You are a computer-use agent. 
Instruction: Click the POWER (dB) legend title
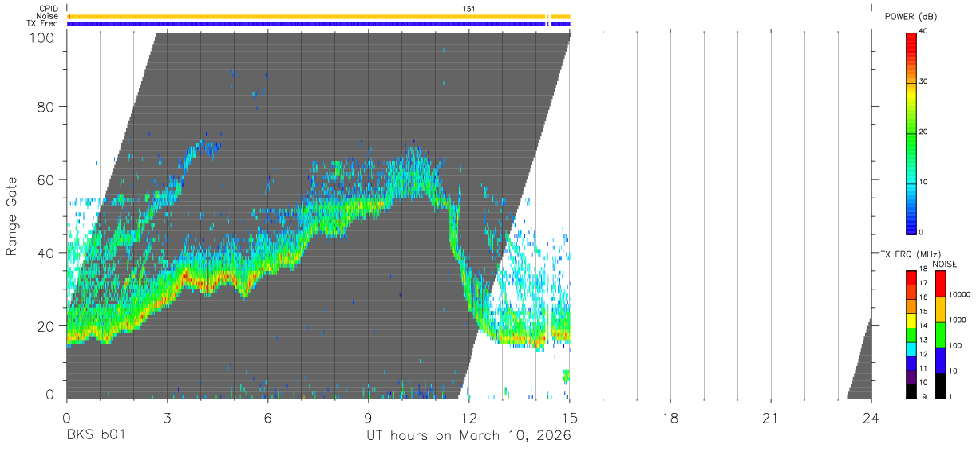tap(911, 17)
